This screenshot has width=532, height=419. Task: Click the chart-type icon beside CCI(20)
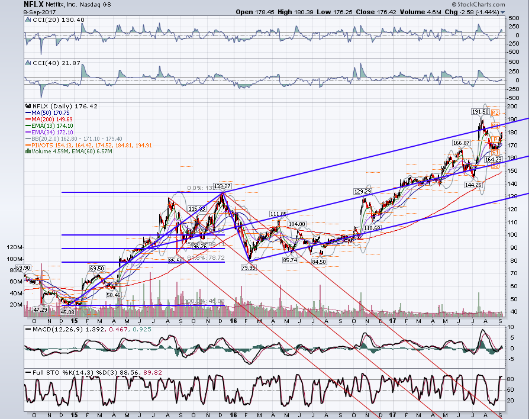pyautogui.click(x=28, y=20)
